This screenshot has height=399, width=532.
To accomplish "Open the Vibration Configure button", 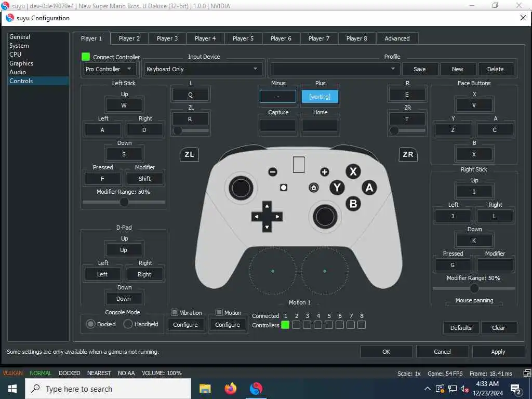I will 185,325.
